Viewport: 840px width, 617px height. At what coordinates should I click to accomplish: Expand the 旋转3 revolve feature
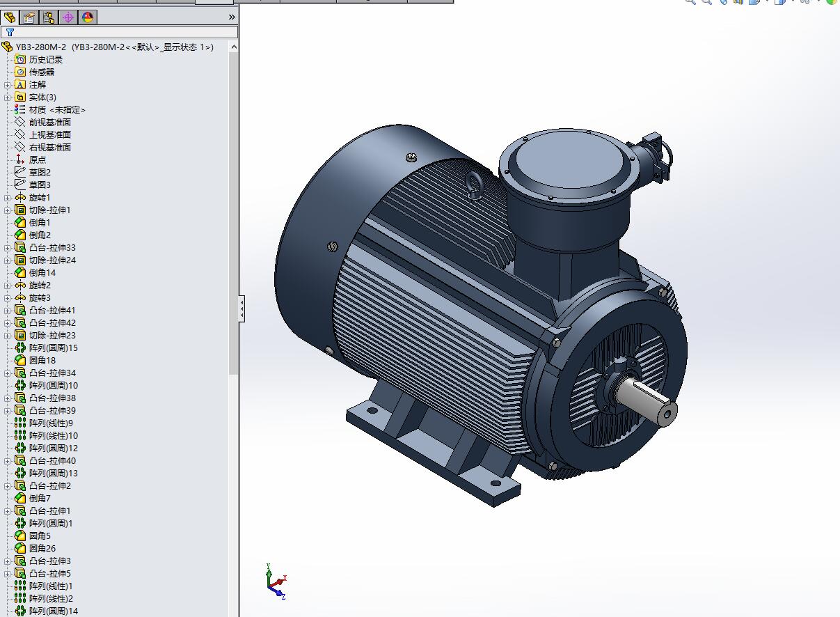8,298
